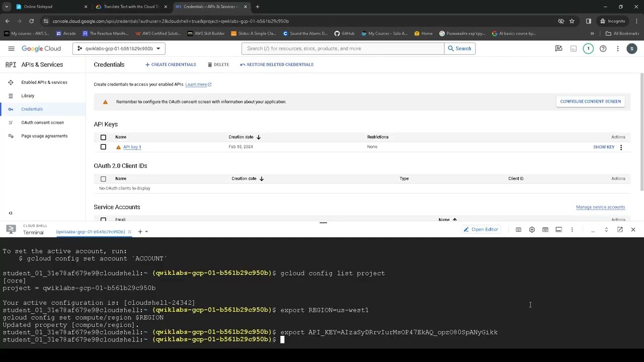
Task: Click the Open Editor button
Action: pyautogui.click(x=481, y=230)
